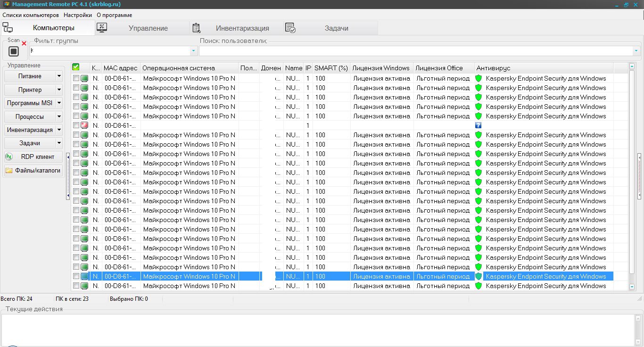
Task: Toggle the green select-all checkbox in table header
Action: pyautogui.click(x=76, y=67)
